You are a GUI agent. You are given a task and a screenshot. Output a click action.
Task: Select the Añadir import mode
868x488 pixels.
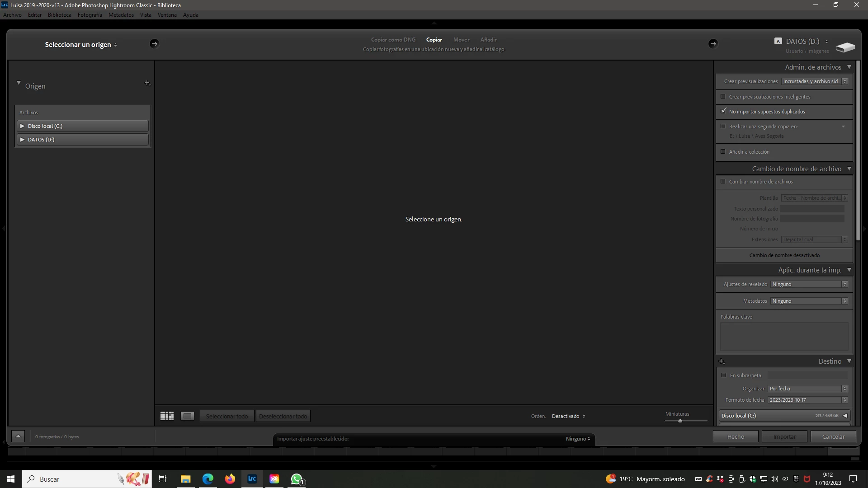pyautogui.click(x=488, y=40)
